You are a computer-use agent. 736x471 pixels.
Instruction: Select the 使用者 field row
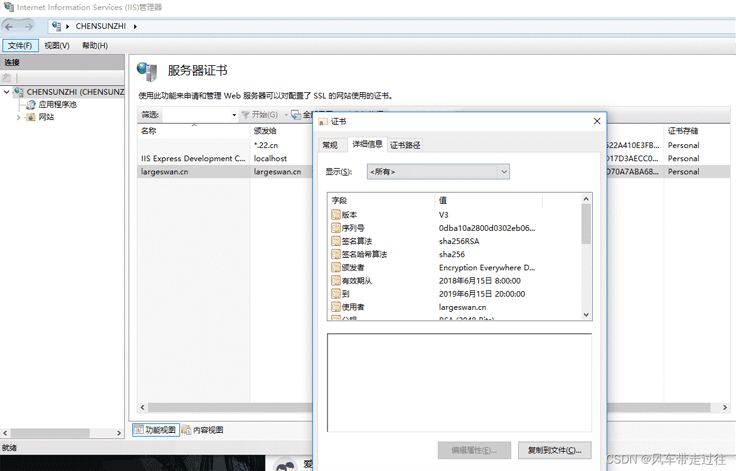tap(455, 307)
